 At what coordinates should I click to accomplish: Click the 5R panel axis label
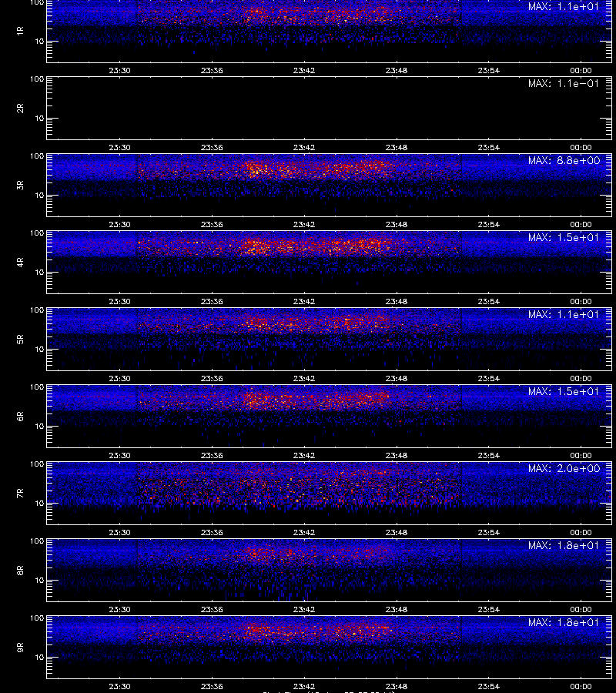pos(20,339)
